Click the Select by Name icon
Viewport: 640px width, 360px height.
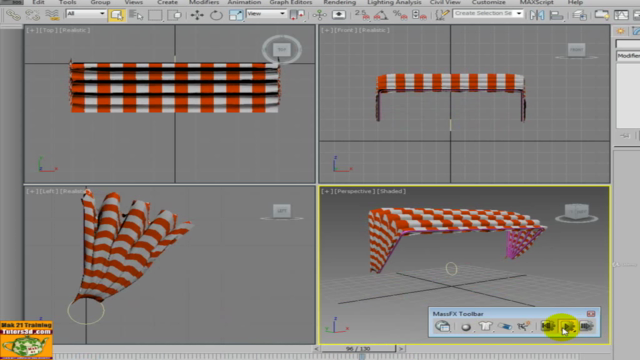136,16
